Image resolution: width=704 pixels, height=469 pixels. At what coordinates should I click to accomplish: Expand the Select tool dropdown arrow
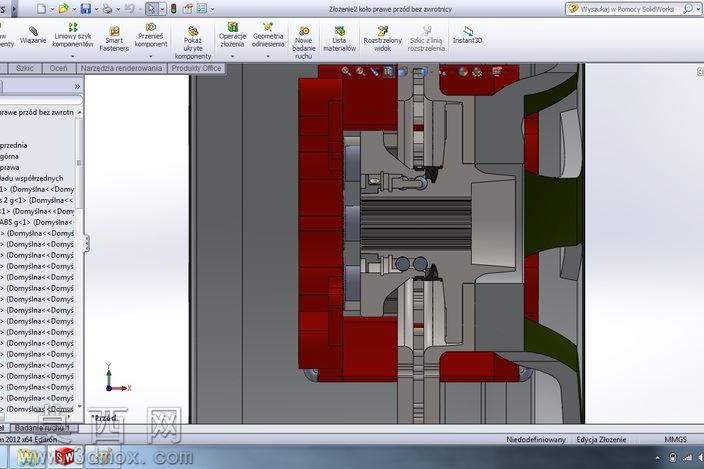click(162, 9)
